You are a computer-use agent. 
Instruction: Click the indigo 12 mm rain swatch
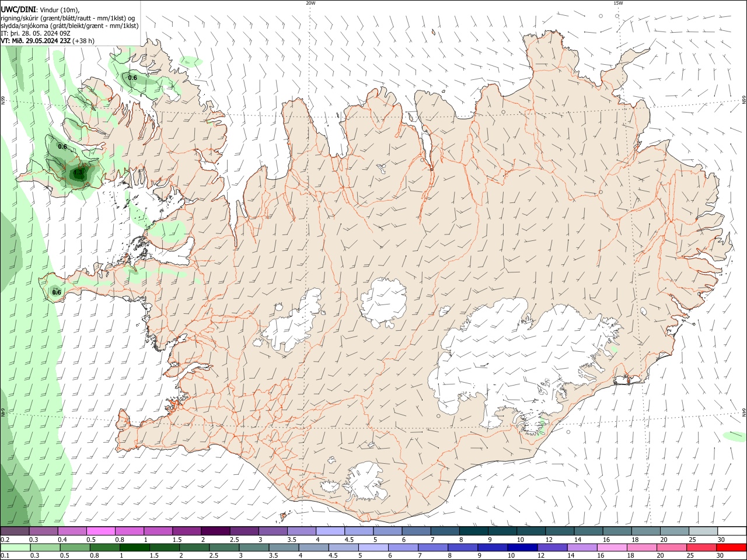tap(552, 548)
